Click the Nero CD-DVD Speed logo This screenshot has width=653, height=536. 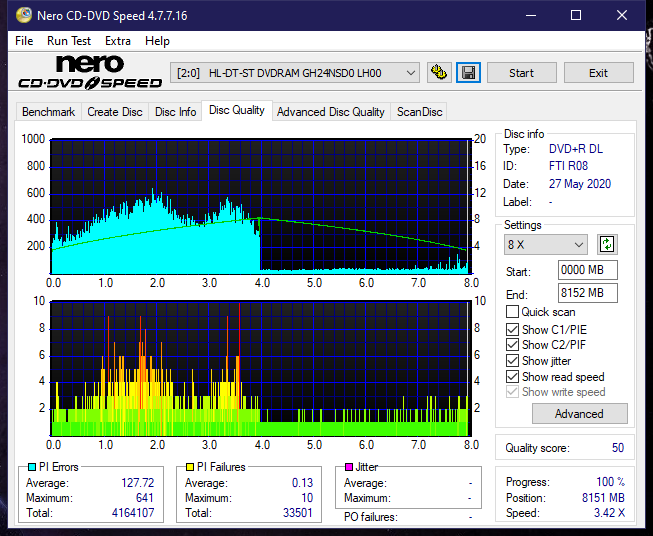[x=90, y=72]
